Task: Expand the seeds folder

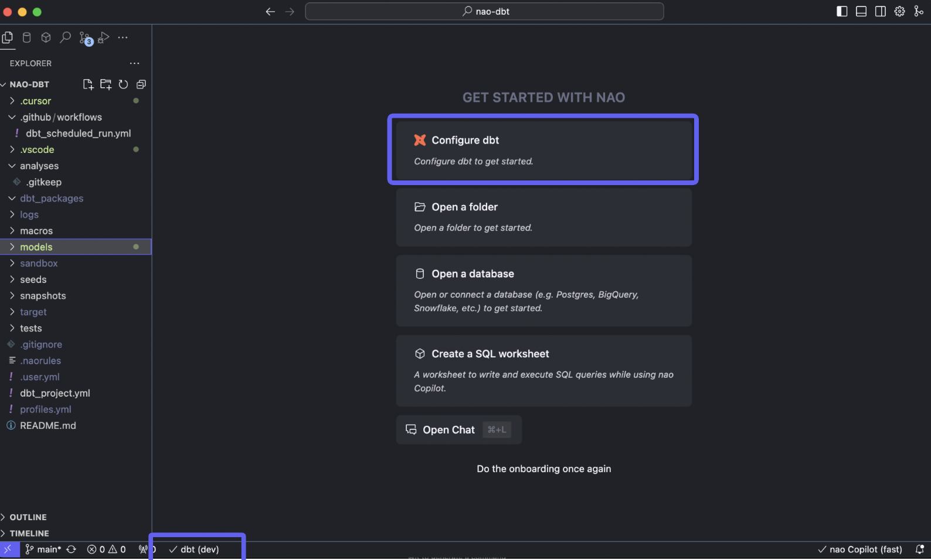Action: click(76, 279)
